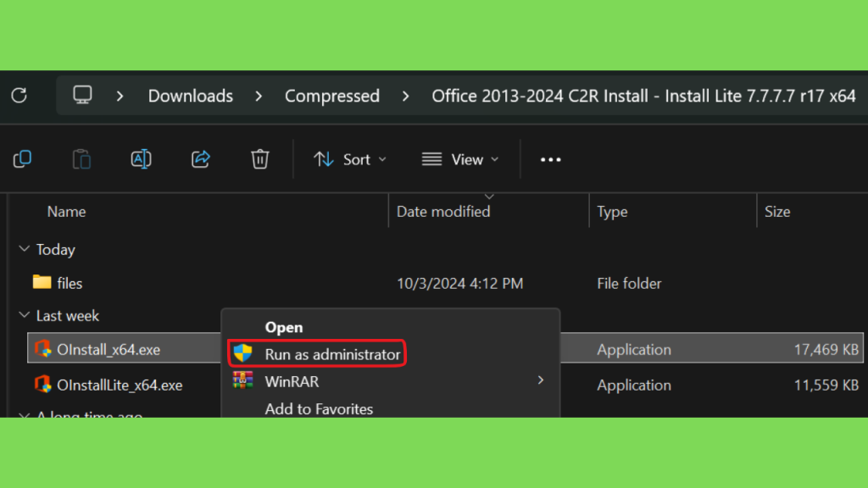Collapse the Today group
Image resolution: width=868 pixels, height=488 pixels.
tap(23, 250)
